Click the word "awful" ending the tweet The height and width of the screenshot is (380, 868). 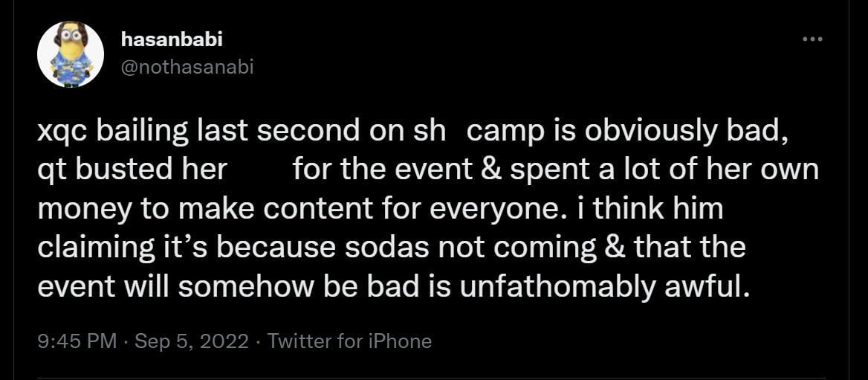click(x=707, y=286)
